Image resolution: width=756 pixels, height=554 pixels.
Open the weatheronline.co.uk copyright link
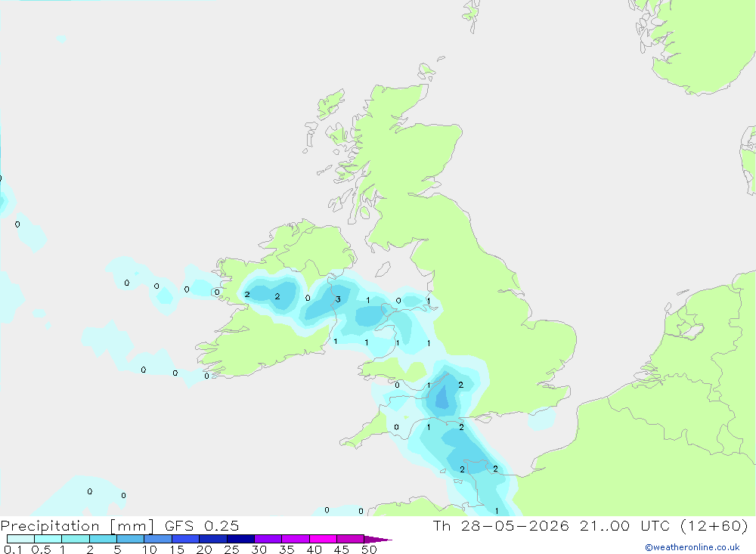[692, 547]
